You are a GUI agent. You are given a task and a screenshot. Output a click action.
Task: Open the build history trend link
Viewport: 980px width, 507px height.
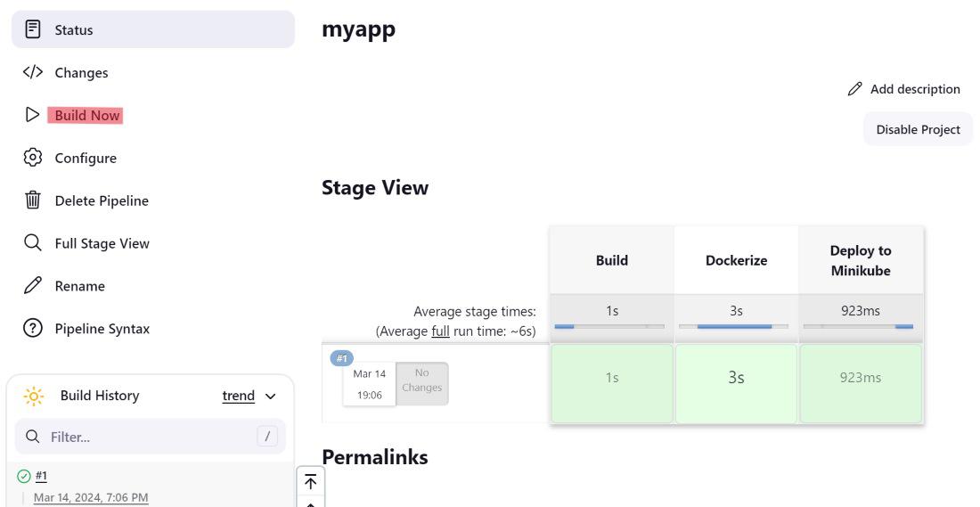coord(238,396)
